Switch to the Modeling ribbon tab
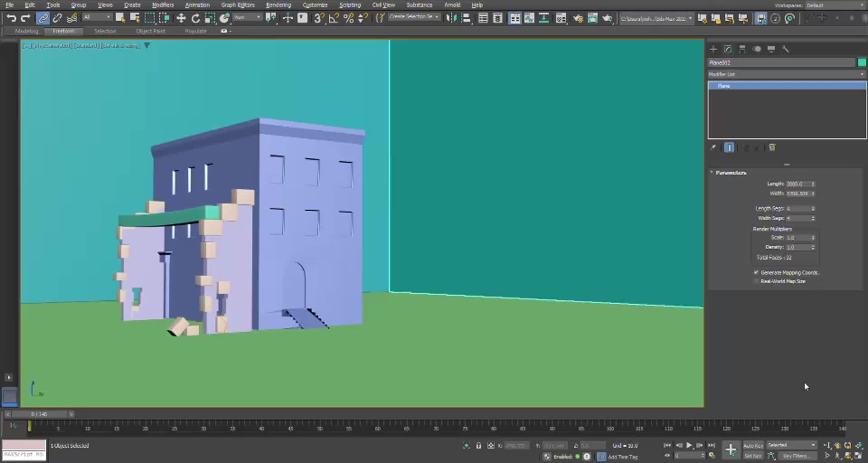 pyautogui.click(x=27, y=31)
